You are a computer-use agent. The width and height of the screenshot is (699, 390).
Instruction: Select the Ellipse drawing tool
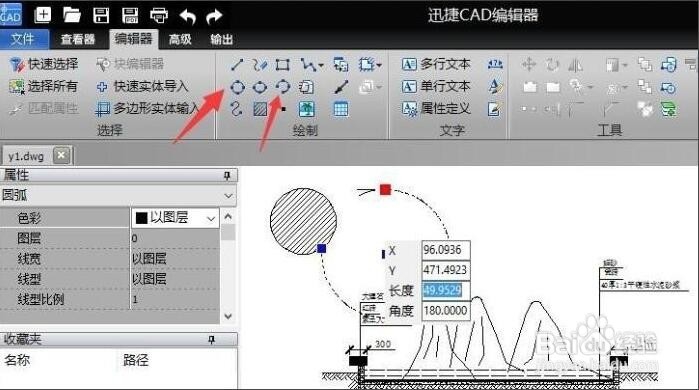click(260, 87)
